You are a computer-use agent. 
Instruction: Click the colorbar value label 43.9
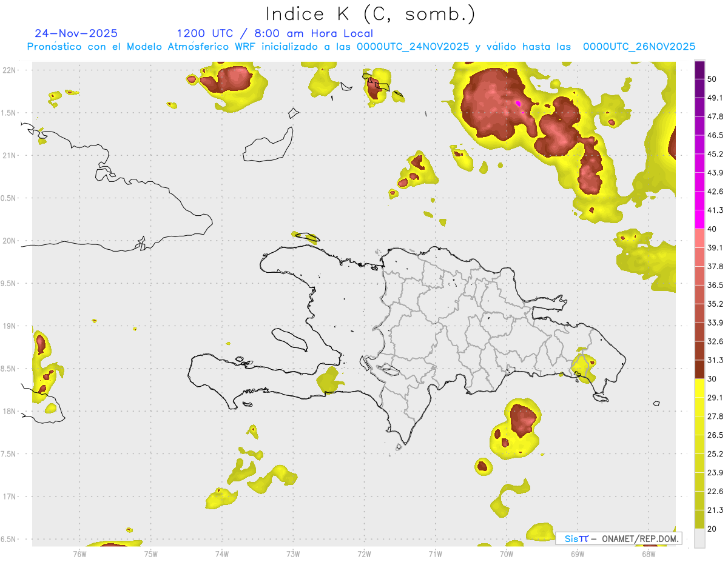tap(715, 173)
